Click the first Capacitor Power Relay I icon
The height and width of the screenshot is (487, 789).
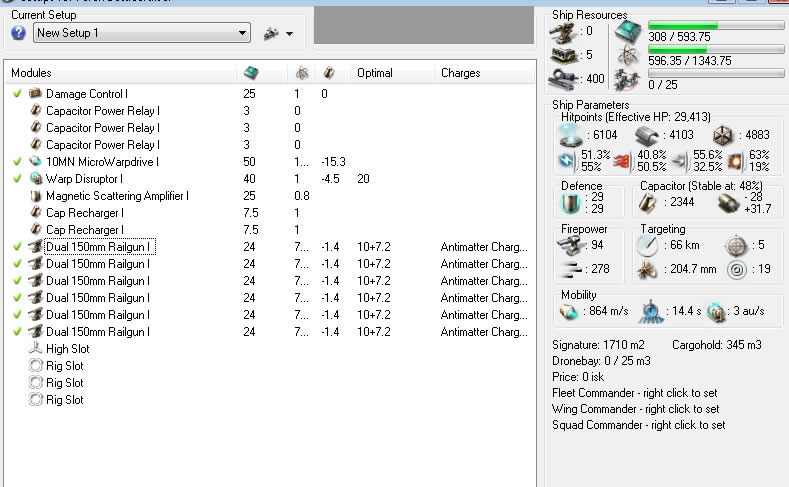point(35,110)
